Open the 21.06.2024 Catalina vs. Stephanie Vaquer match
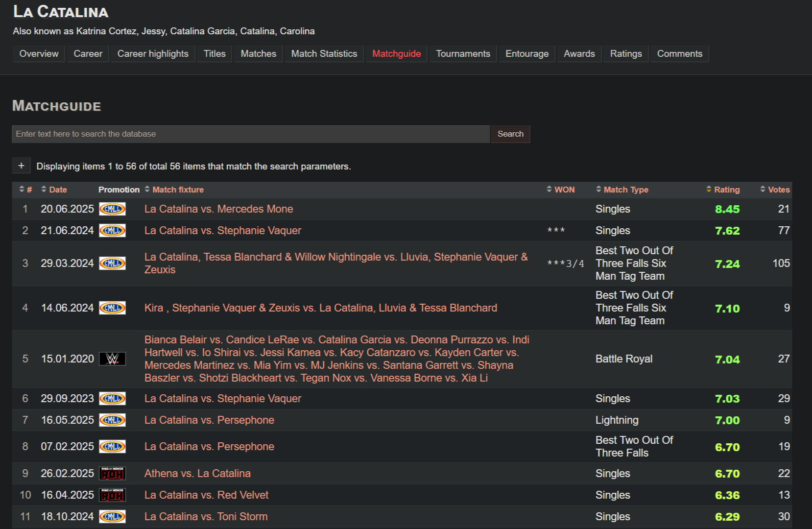 pyautogui.click(x=223, y=231)
